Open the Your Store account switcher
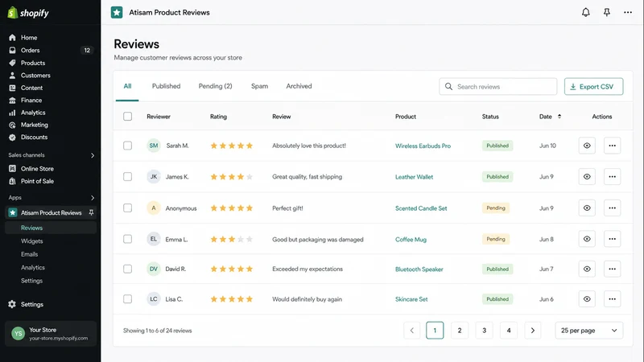 [51, 334]
